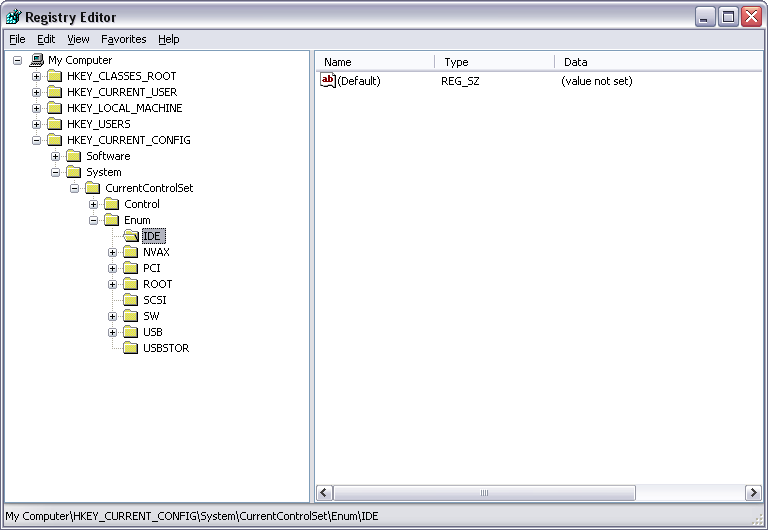
Task: Expand the HKEY_CURRENT_USER key
Action: [37, 92]
